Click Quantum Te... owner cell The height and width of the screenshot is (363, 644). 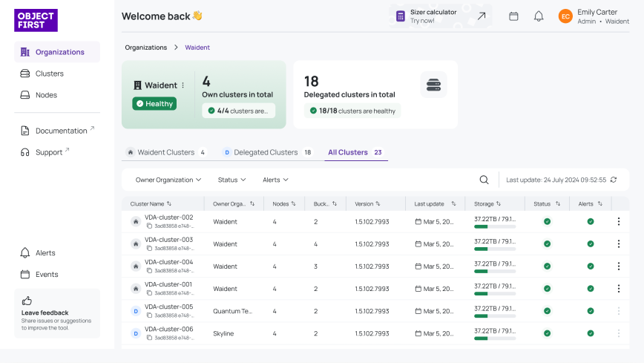pos(232,311)
